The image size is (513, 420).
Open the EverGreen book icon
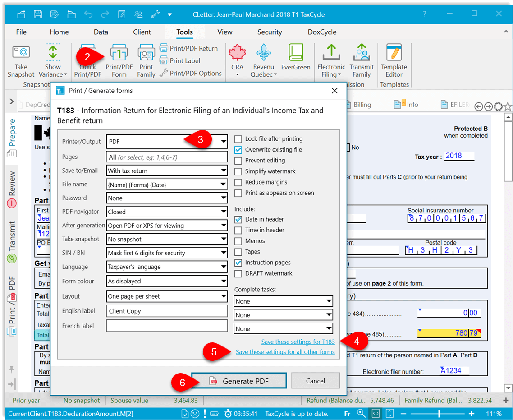tap(296, 52)
